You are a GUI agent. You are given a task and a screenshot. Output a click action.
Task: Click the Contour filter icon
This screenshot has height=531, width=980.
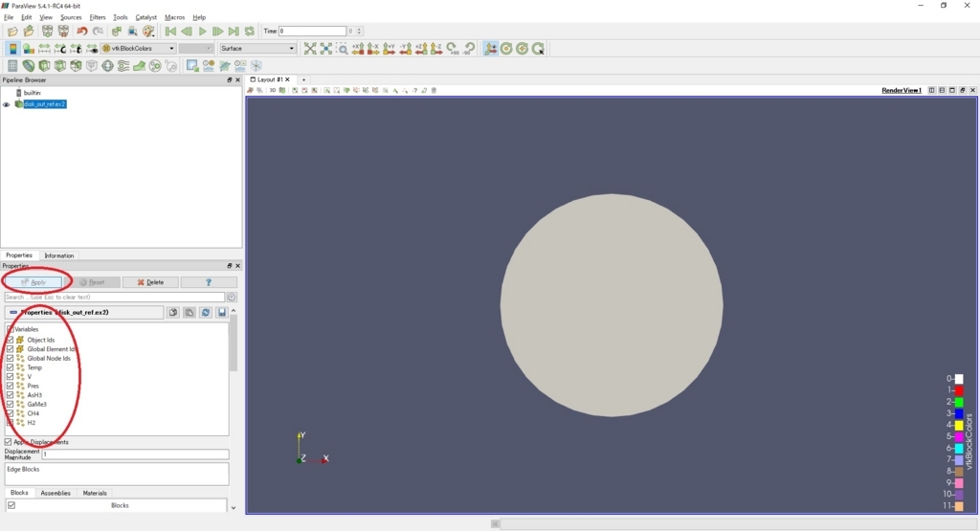29,66
